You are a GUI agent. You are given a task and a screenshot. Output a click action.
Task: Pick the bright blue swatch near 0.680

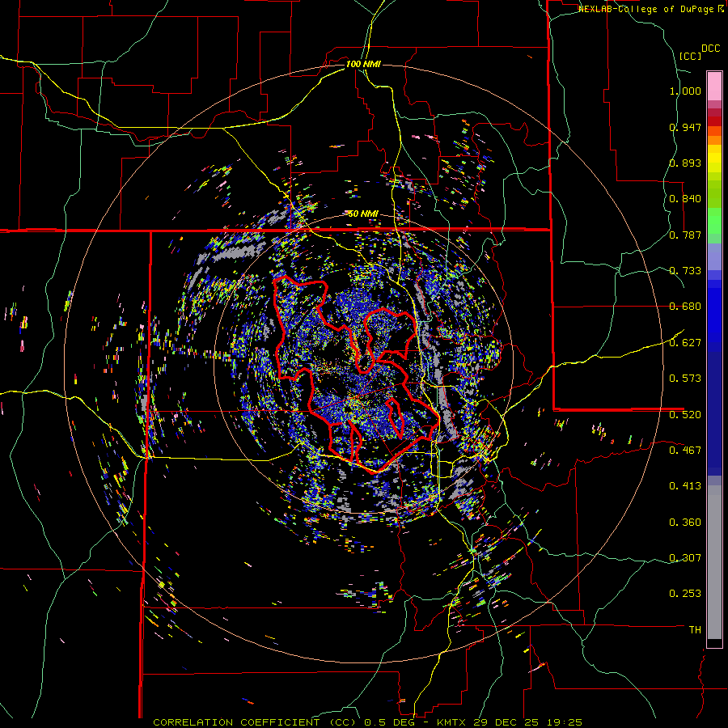click(714, 311)
